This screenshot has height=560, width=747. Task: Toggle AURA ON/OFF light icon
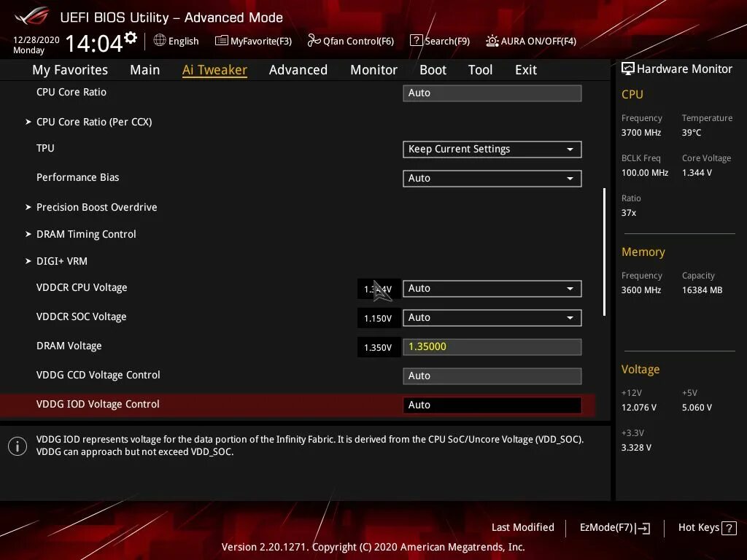click(492, 41)
